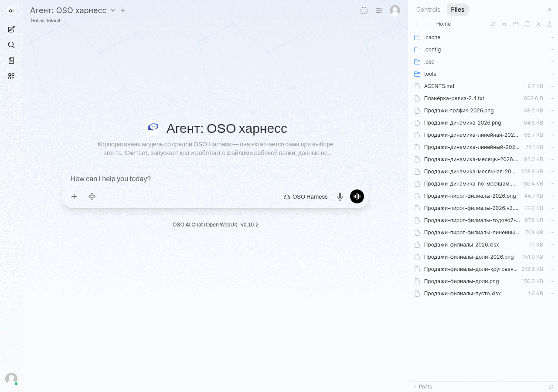This screenshot has height=392, width=558.
Task: Close the right side panel
Action: (x=549, y=10)
